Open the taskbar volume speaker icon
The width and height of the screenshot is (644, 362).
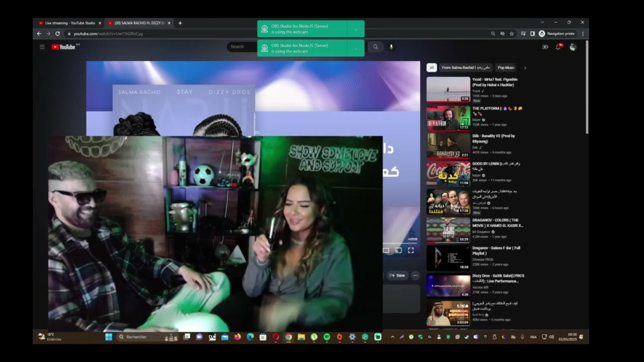[551, 337]
